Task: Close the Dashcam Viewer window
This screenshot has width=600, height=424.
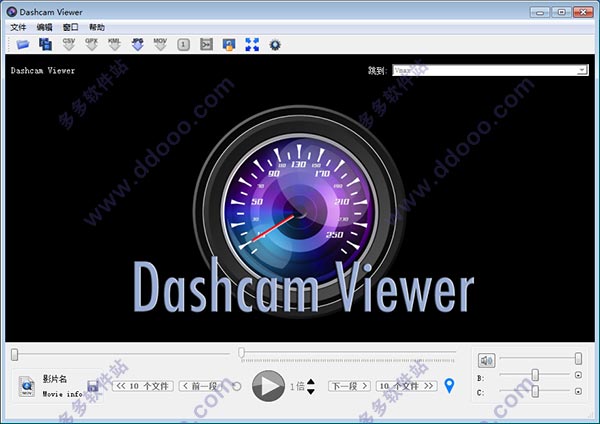Action: [583, 12]
